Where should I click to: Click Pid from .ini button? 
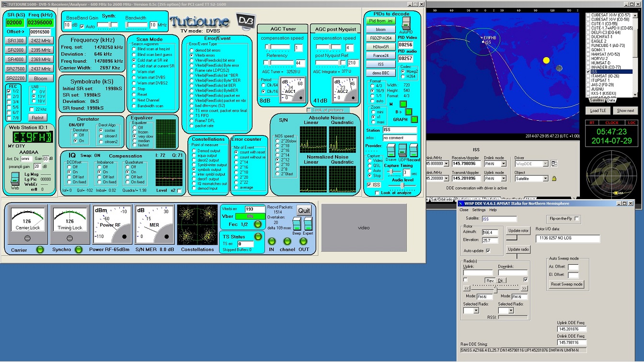click(x=381, y=21)
